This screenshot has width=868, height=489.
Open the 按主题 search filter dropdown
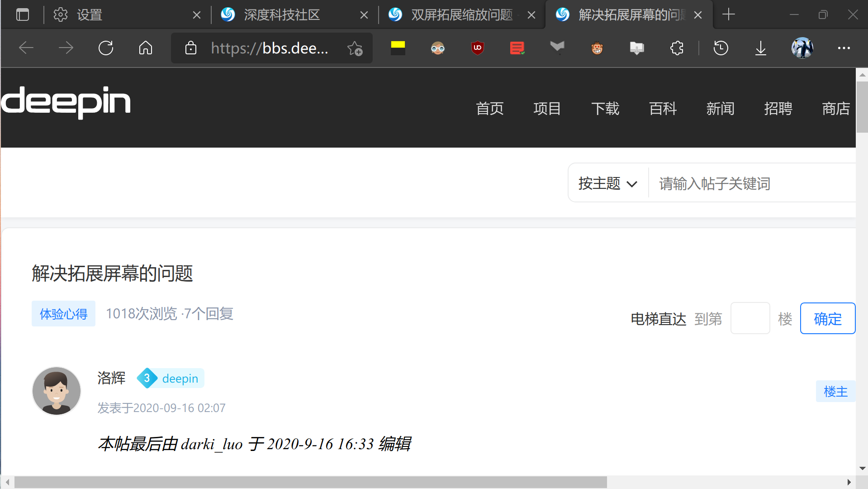tap(607, 183)
